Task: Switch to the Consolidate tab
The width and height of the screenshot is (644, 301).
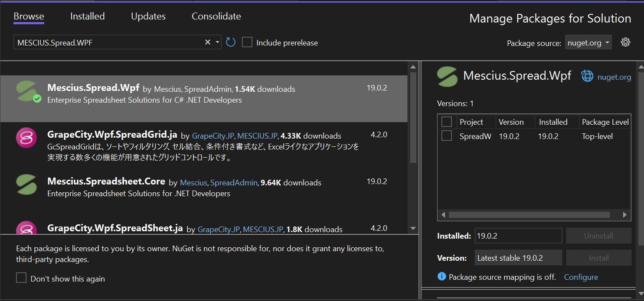Action: [x=216, y=16]
